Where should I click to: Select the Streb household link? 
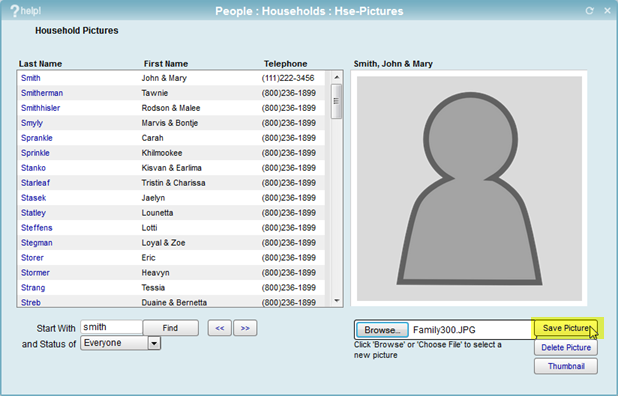[x=31, y=303]
